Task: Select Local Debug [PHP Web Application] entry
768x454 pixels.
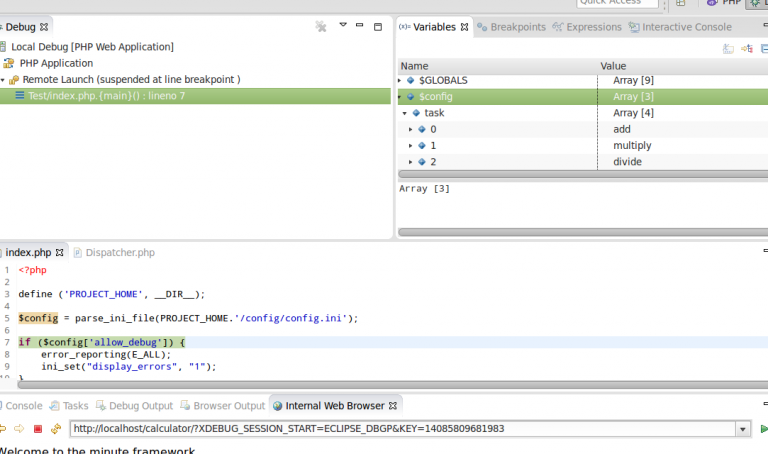Action: point(92,47)
